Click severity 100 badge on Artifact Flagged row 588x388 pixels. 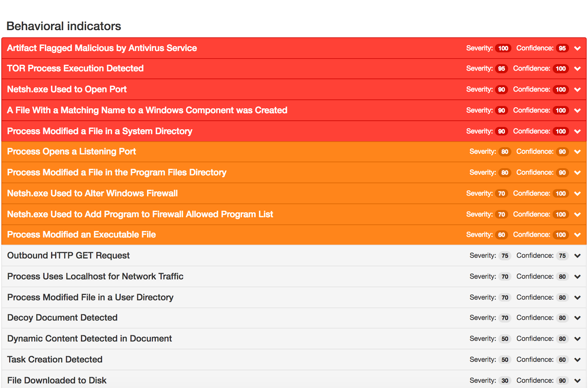[x=503, y=48]
